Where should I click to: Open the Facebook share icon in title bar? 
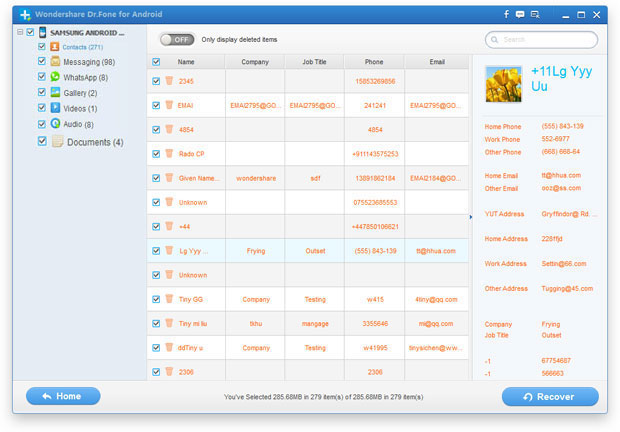pos(506,14)
